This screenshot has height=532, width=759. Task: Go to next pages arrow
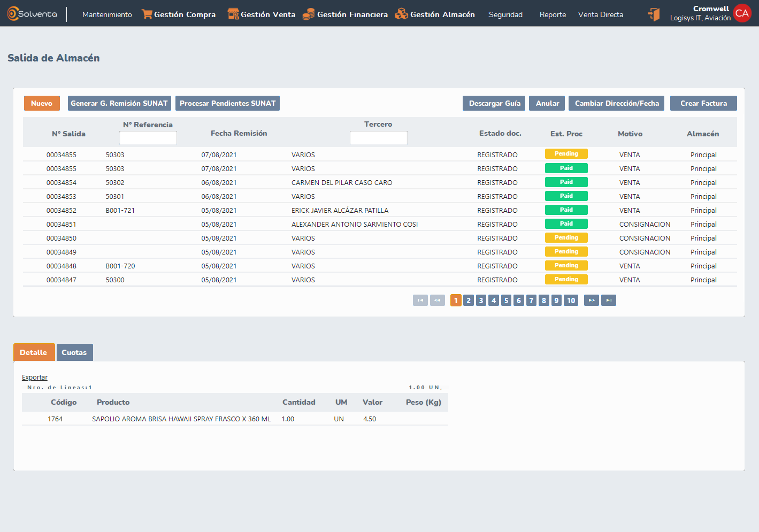(x=591, y=300)
